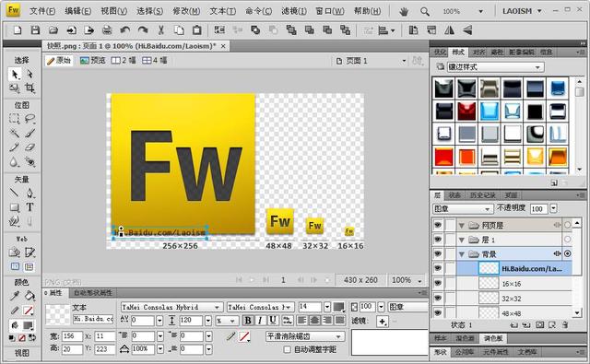The image size is (590, 364).
Task: Open the 滤镜 menu
Action: click(x=294, y=11)
